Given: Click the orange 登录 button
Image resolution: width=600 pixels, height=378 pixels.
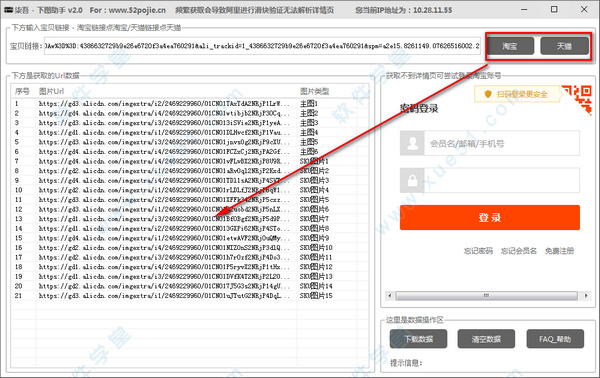Looking at the screenshot, I should [490, 217].
